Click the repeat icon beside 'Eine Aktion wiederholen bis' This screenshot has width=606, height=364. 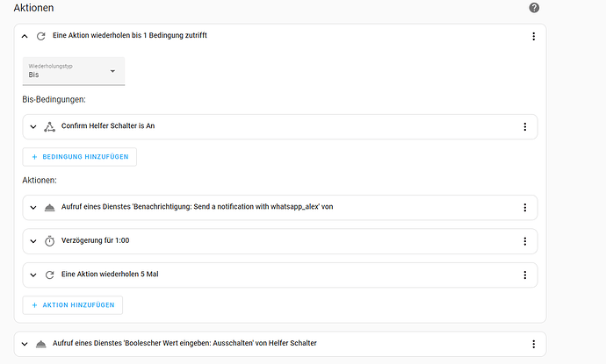tap(40, 36)
